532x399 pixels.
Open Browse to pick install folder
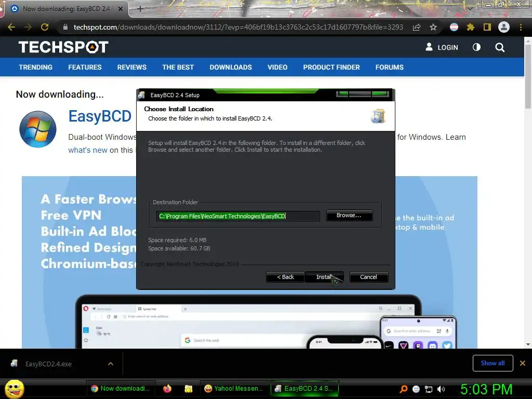pyautogui.click(x=349, y=216)
